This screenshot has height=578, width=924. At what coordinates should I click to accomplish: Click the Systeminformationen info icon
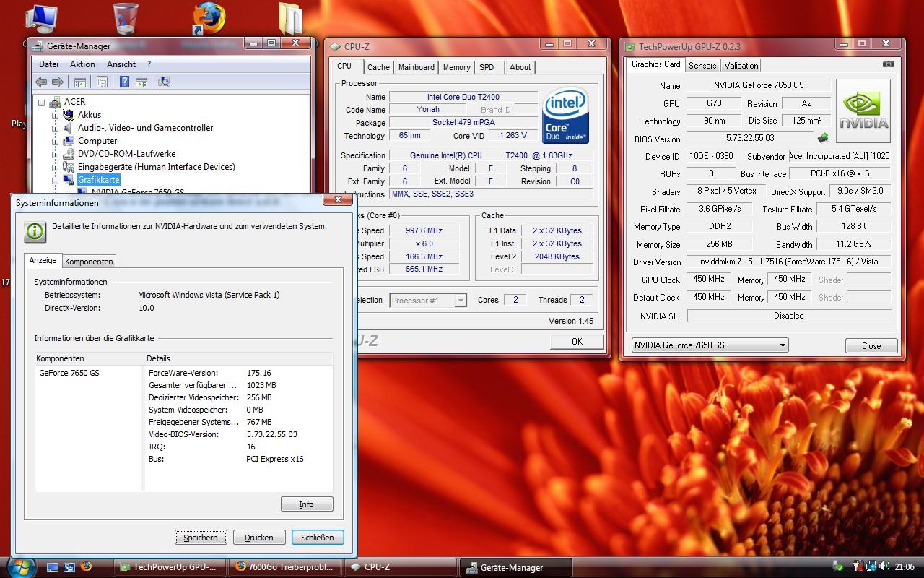click(35, 231)
